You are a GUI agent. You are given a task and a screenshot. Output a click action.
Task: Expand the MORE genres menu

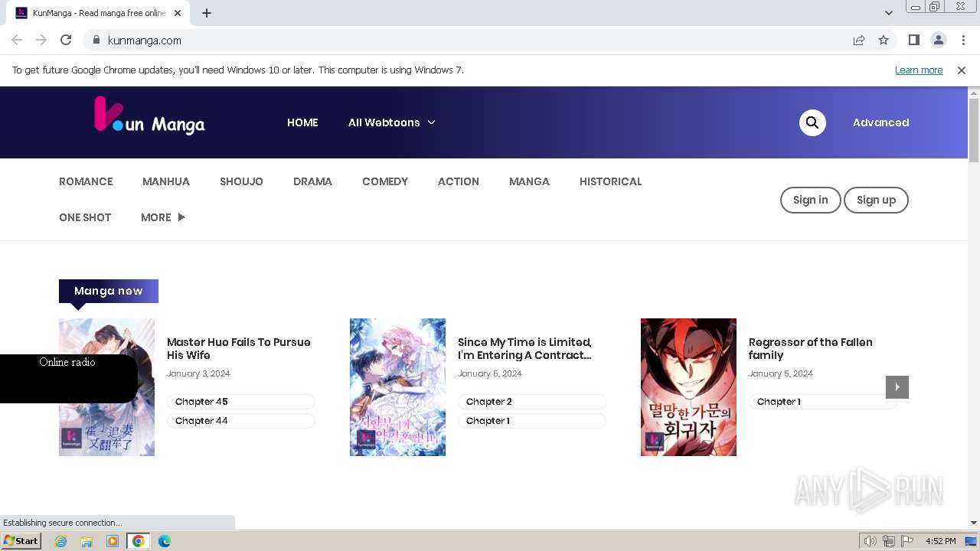tap(163, 217)
